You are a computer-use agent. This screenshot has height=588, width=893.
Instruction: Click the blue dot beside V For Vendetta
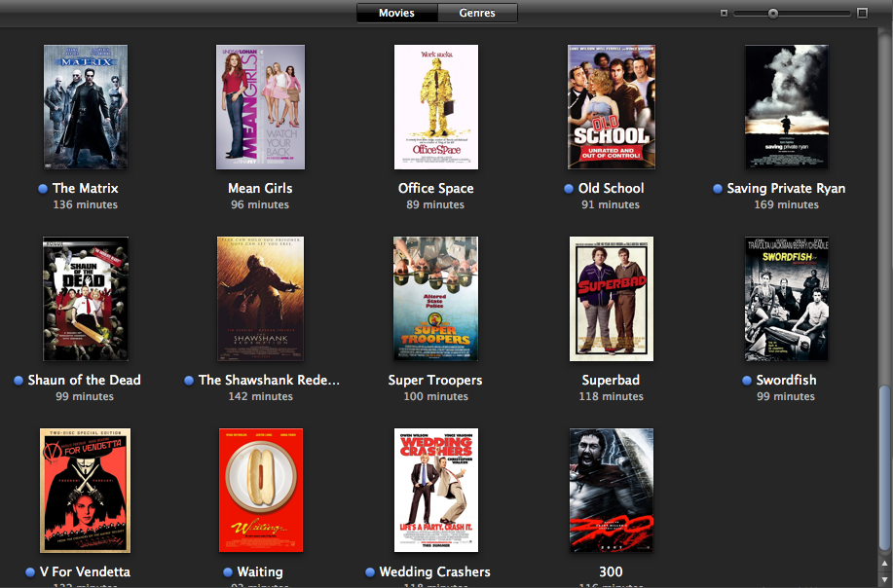(x=30, y=572)
